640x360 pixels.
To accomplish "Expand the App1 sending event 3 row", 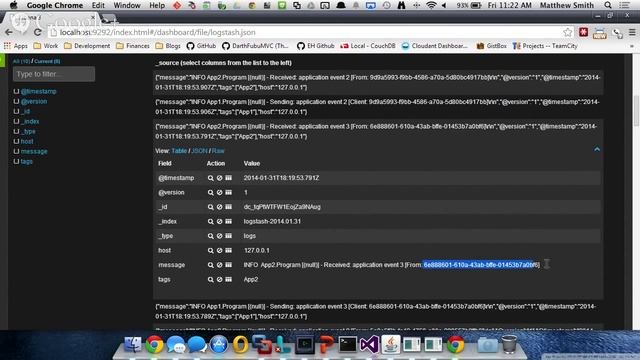I will pos(378,311).
